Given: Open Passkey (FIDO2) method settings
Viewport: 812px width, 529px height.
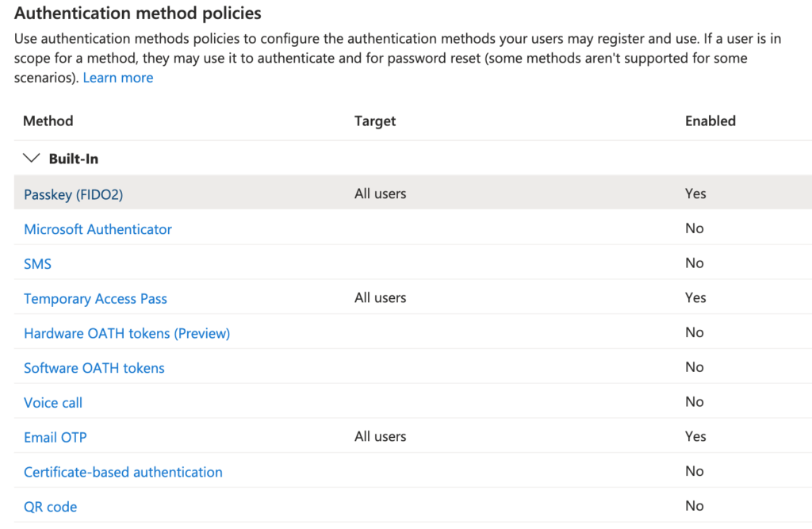Looking at the screenshot, I should click(x=73, y=194).
